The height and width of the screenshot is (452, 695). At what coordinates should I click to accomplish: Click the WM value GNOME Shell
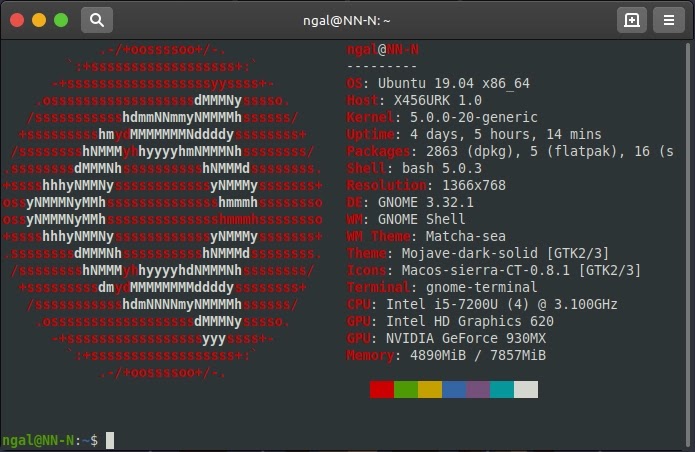pyautogui.click(x=421, y=219)
